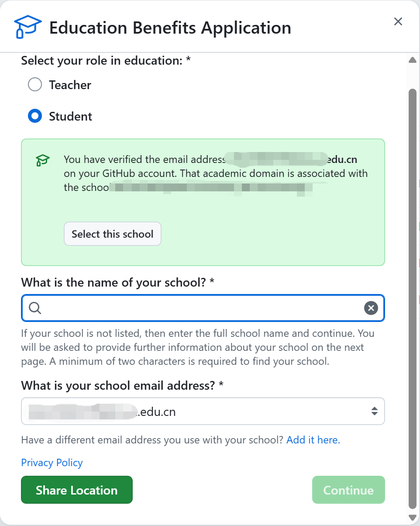420x526 pixels.
Task: Open the Privacy Policy link
Action: click(x=52, y=462)
